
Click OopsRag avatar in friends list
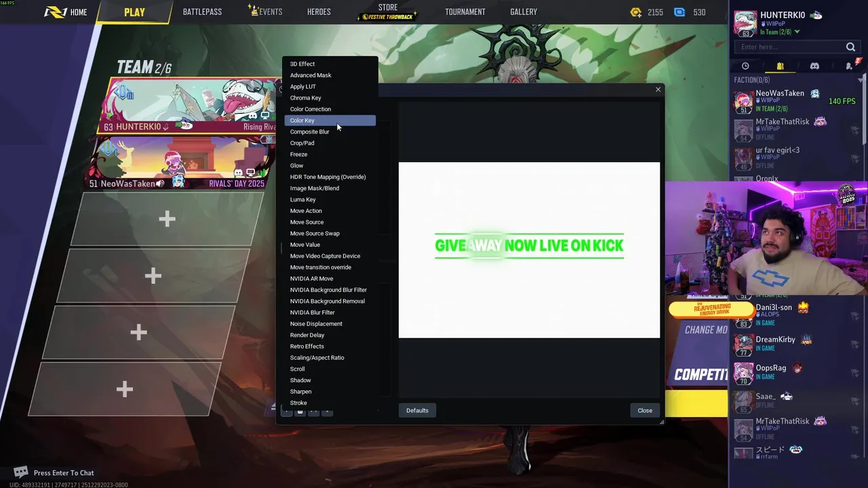(x=744, y=373)
